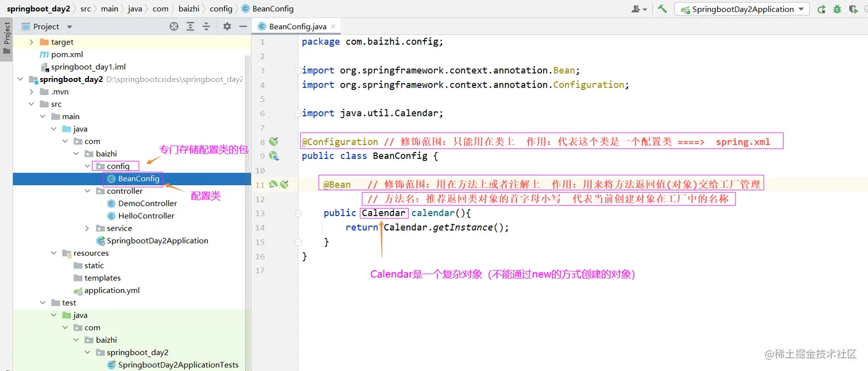Screen dimensions: 868x371
Task: Click java in the breadcrumb bar
Action: pyautogui.click(x=135, y=9)
